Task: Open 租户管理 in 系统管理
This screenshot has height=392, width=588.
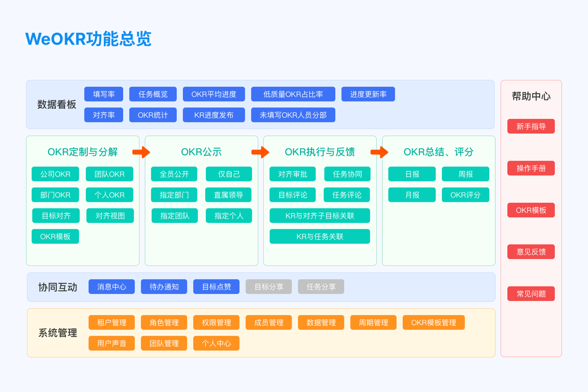Action: 112,322
